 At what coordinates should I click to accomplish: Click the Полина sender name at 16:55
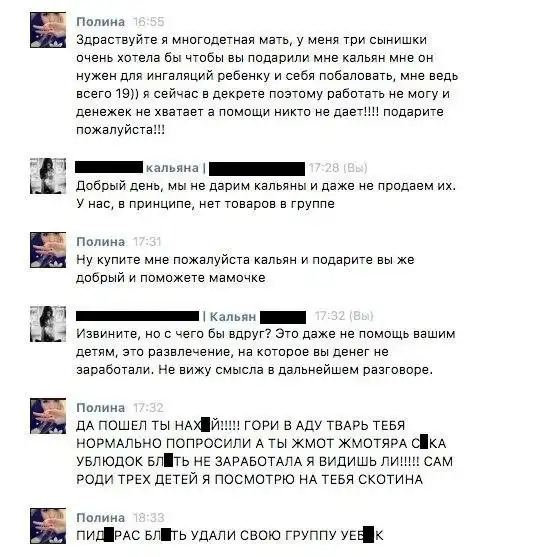[101, 22]
